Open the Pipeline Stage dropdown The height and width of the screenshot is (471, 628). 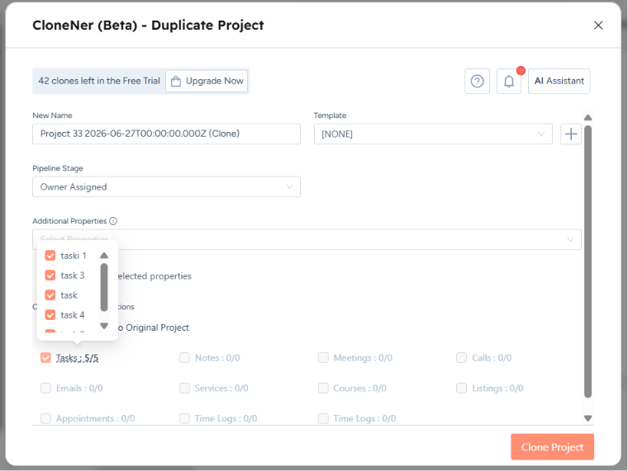(x=166, y=187)
